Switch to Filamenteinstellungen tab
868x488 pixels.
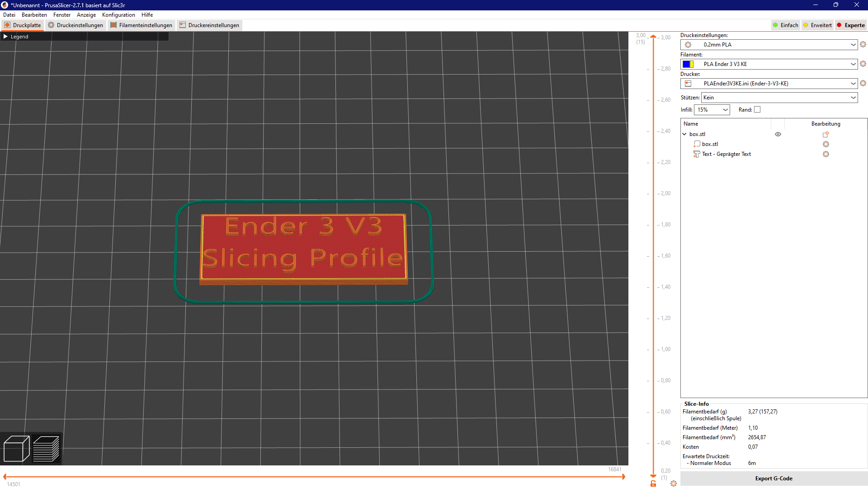tap(141, 25)
